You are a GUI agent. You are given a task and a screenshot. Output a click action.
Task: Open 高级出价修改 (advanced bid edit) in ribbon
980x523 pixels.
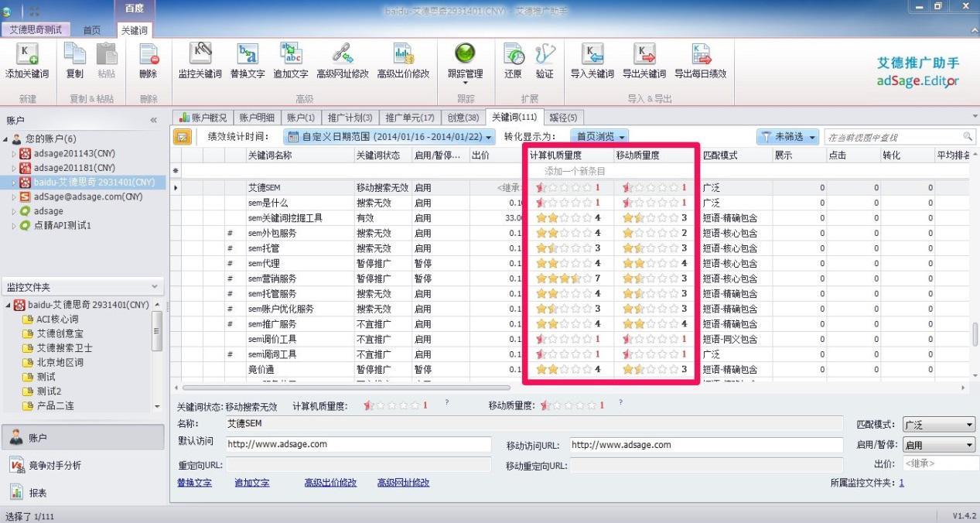[x=403, y=60]
